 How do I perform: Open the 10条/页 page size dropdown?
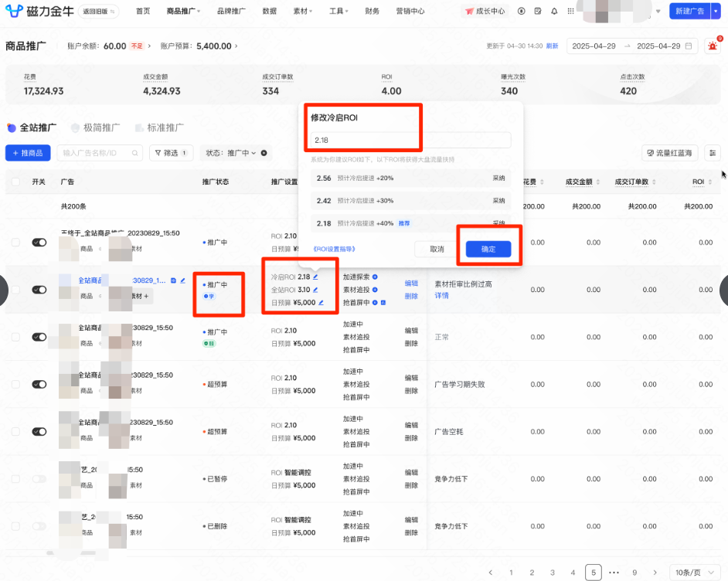coord(694,573)
